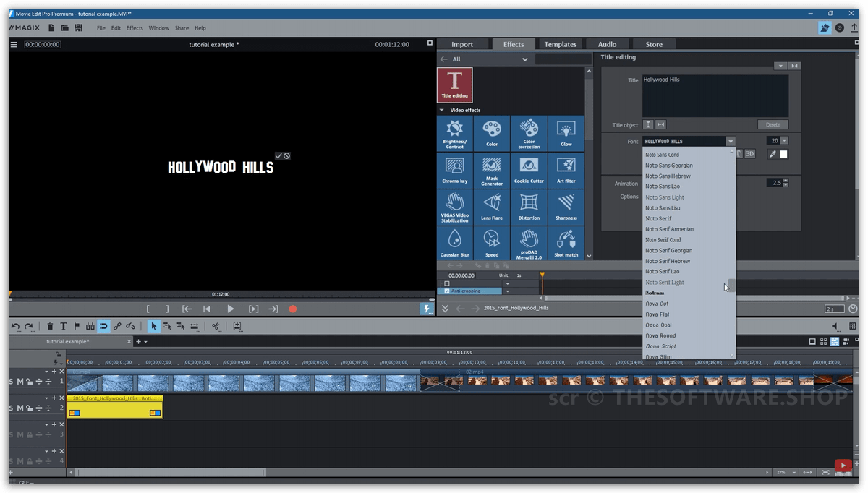Click the red record button
The height and width of the screenshot is (493, 868).
(x=293, y=309)
